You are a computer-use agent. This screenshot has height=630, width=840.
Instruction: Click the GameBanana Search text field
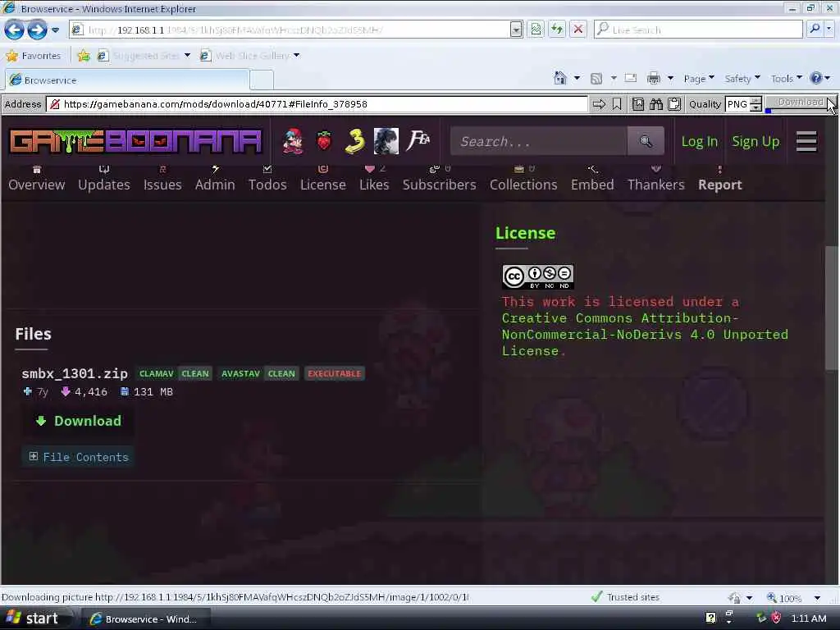[x=539, y=141]
